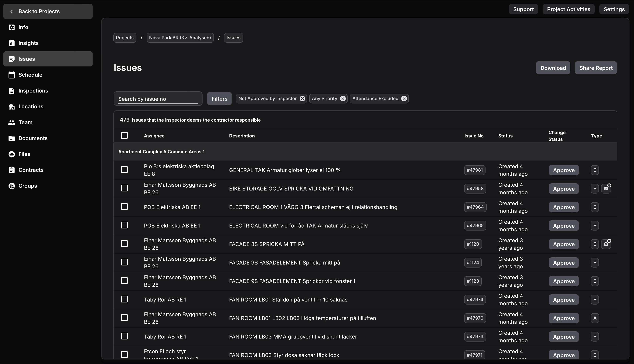Check the select-all checkbox in table header
The height and width of the screenshot is (364, 634).
[x=124, y=135]
